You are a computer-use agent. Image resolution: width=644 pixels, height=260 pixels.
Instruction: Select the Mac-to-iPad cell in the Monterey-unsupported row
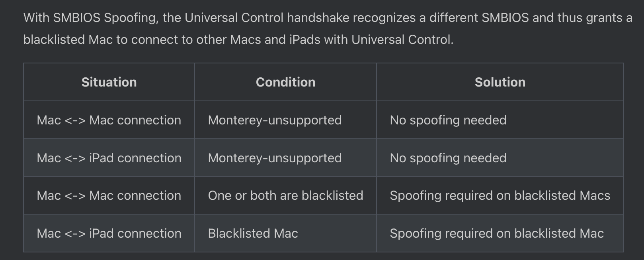pyautogui.click(x=109, y=158)
